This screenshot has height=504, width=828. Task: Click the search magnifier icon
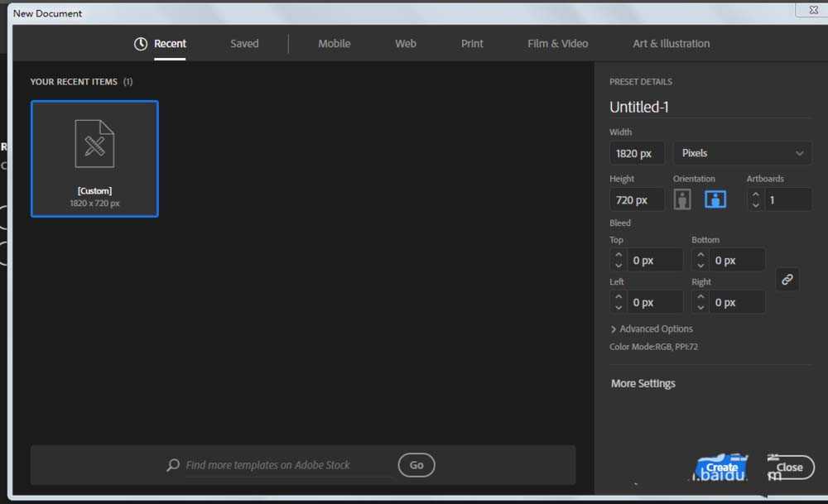[x=173, y=465]
